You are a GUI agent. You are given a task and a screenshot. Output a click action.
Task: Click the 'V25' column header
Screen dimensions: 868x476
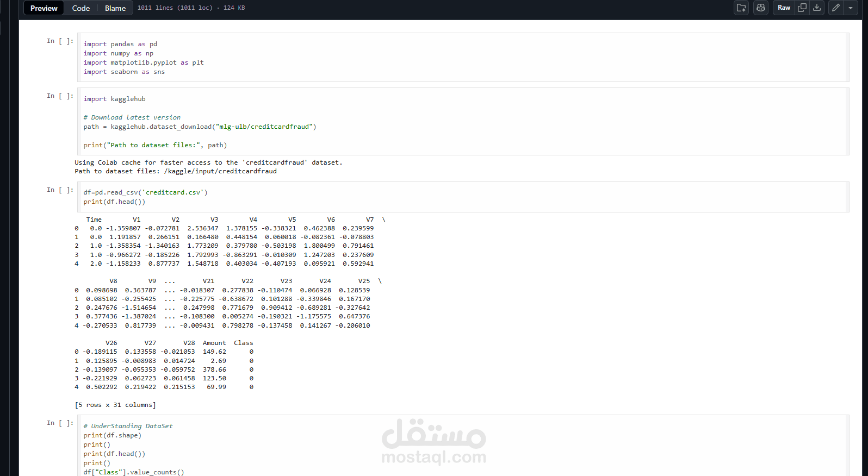364,281
